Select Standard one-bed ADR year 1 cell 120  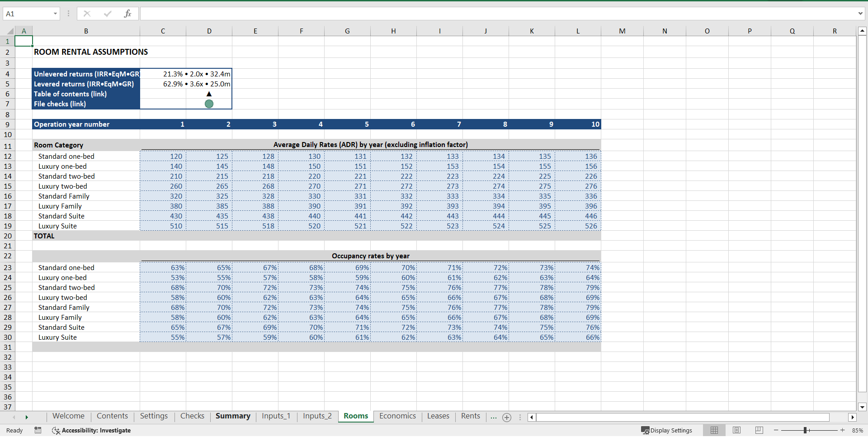163,156
